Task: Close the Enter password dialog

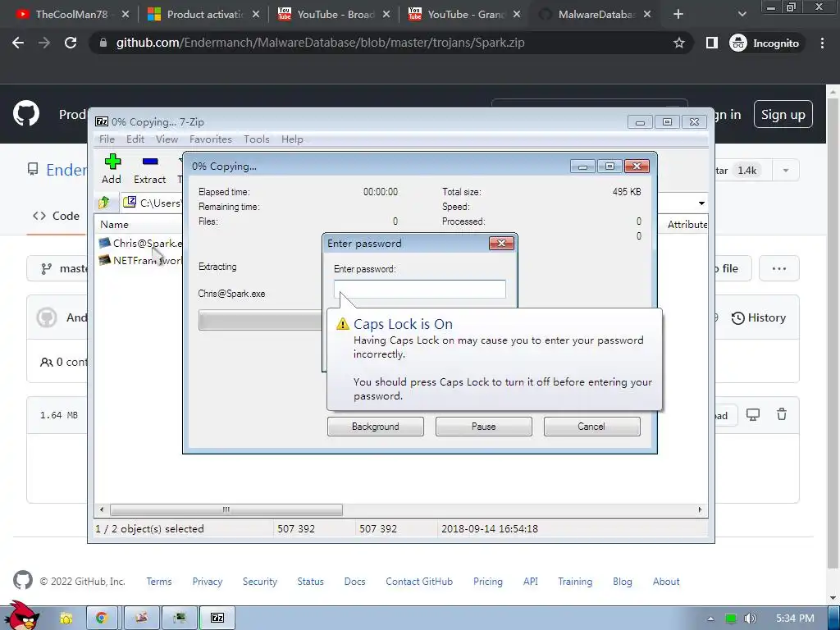Action: click(x=501, y=243)
